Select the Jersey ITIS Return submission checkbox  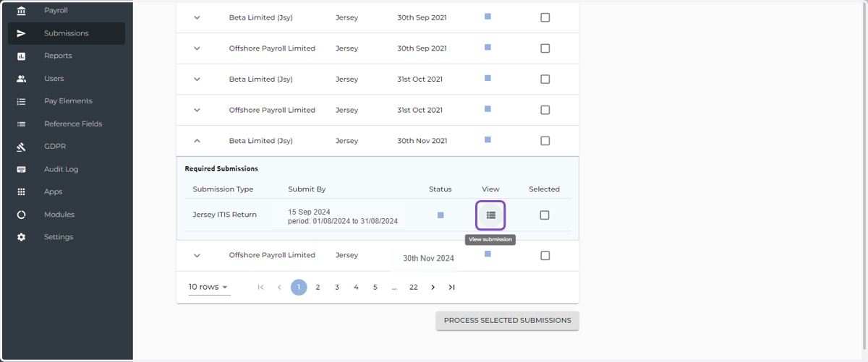[x=545, y=215]
